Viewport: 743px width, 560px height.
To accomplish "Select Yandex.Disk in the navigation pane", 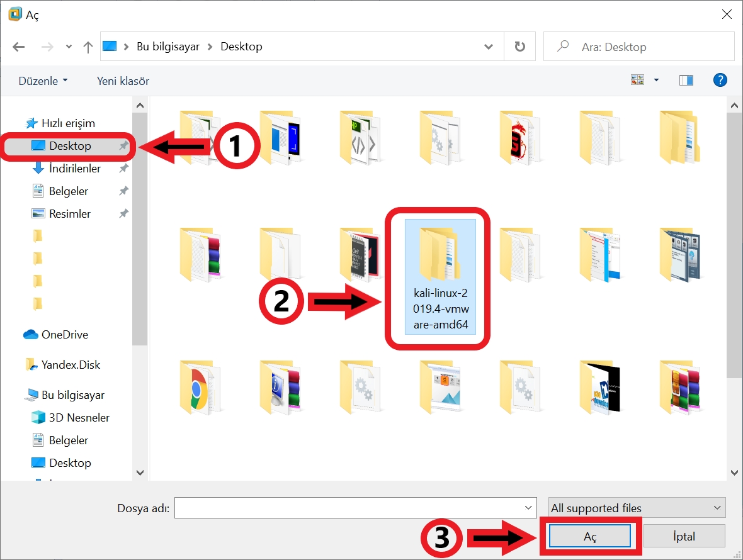I will pos(62,365).
